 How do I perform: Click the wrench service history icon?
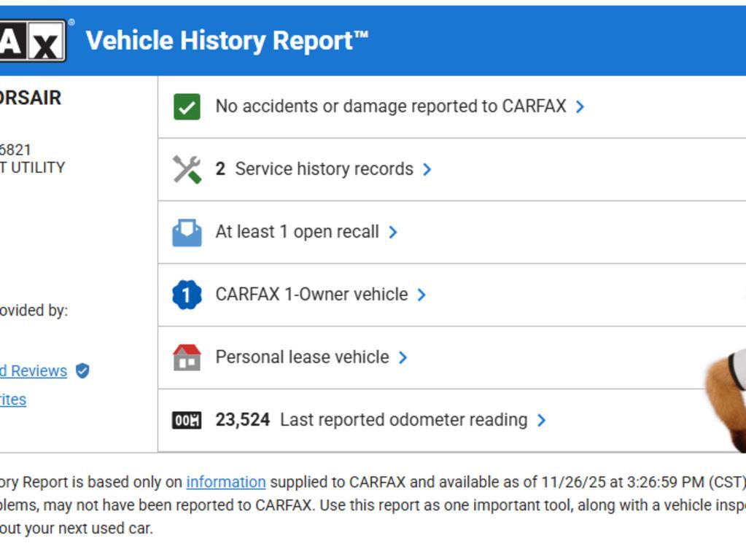pyautogui.click(x=187, y=169)
